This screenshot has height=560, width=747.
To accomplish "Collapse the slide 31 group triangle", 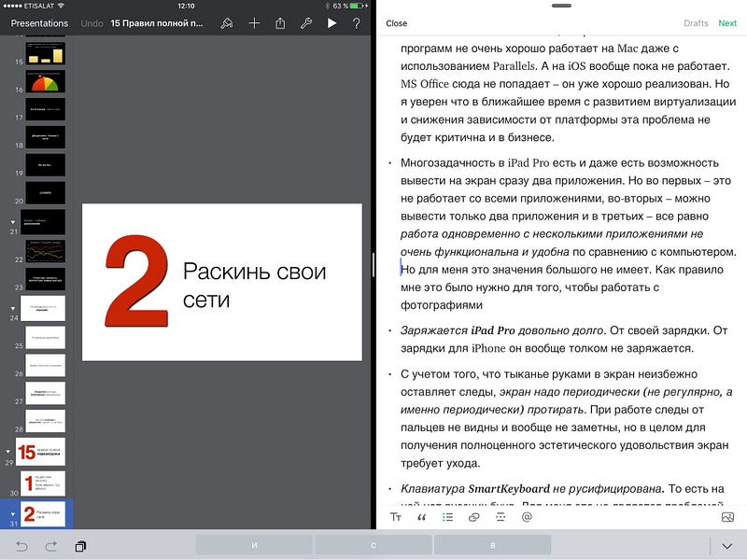I will [13, 514].
